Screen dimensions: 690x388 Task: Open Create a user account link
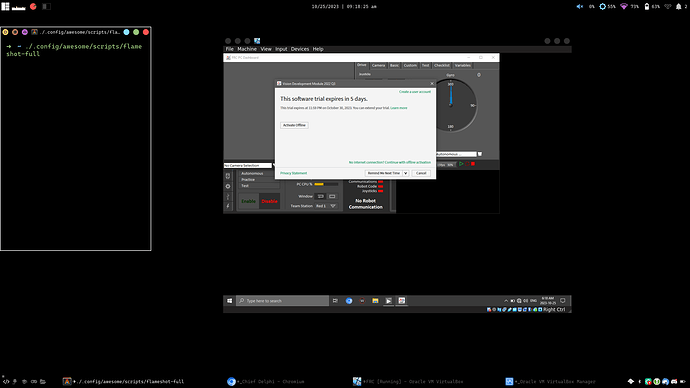[x=415, y=92]
